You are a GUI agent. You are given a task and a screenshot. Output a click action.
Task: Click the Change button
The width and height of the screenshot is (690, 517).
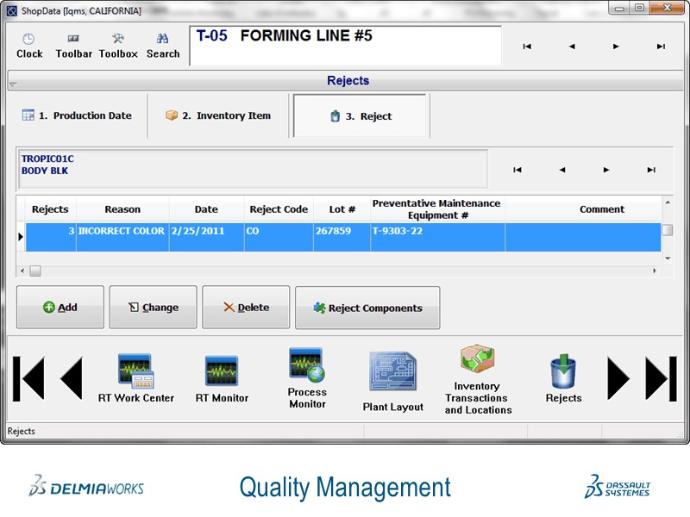(153, 308)
